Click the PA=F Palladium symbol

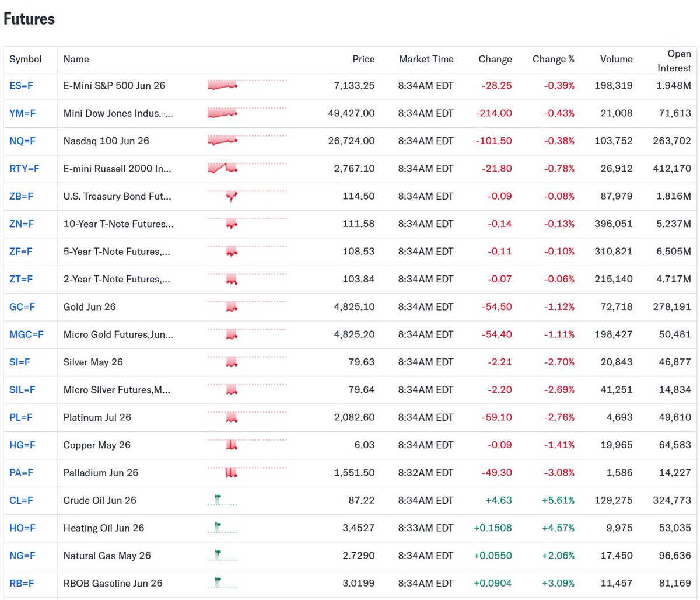[x=22, y=473]
